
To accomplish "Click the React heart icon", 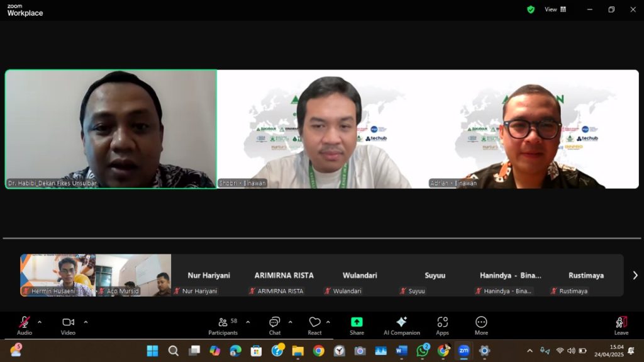I will coord(314,325).
